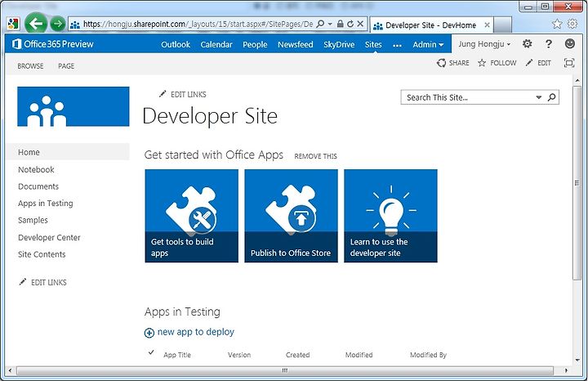Screen dimensions: 588x381
Task: Open Calendar from top navigation
Action: pos(216,44)
